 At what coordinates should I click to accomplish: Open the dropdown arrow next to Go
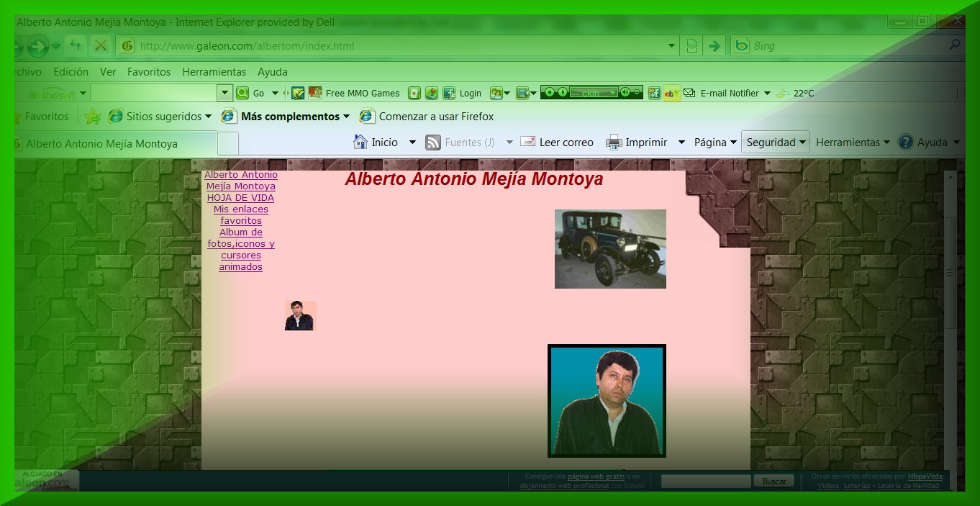275,94
